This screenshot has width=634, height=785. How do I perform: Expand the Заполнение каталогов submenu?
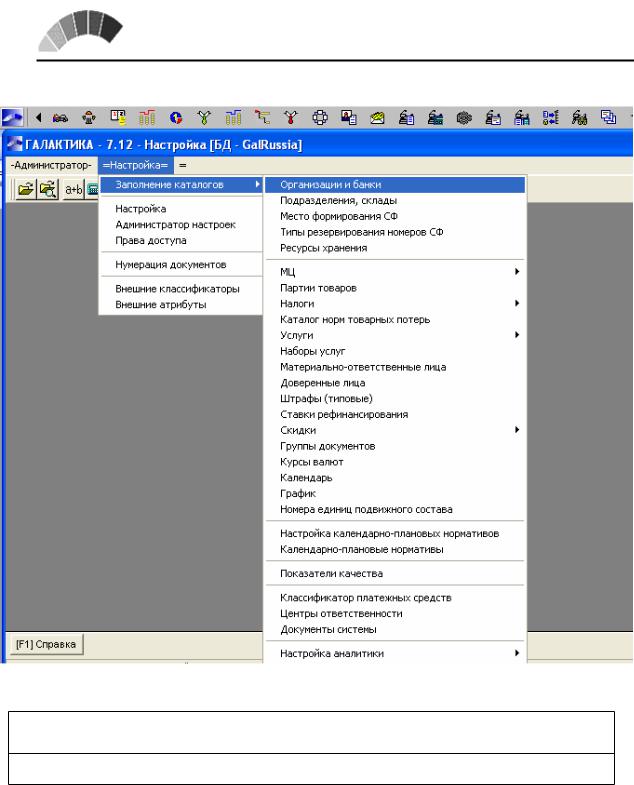[x=181, y=185]
